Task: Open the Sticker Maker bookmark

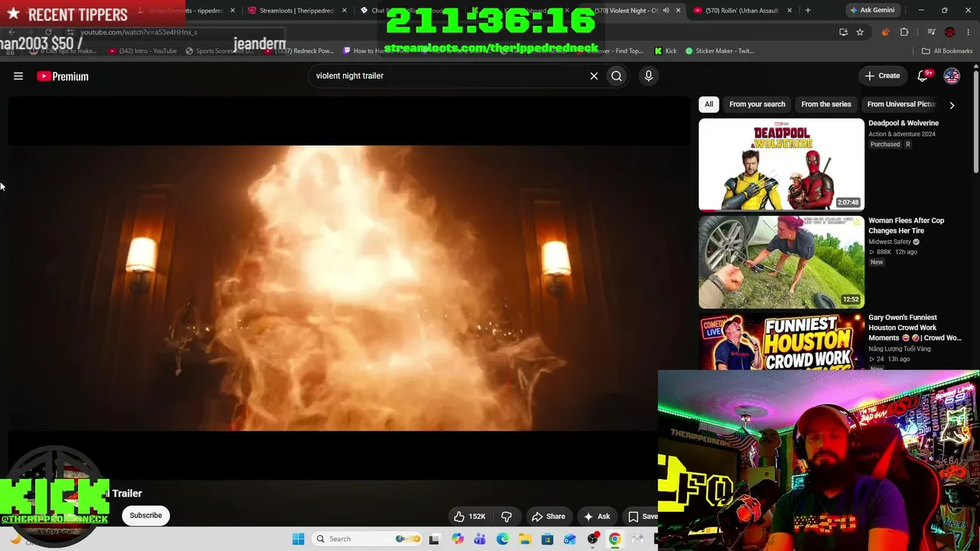Action: coord(720,51)
